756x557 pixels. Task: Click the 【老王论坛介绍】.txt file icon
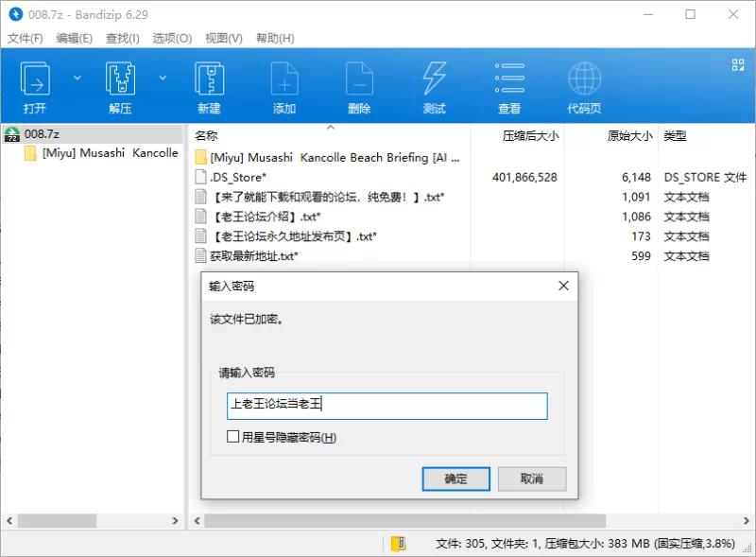point(200,217)
